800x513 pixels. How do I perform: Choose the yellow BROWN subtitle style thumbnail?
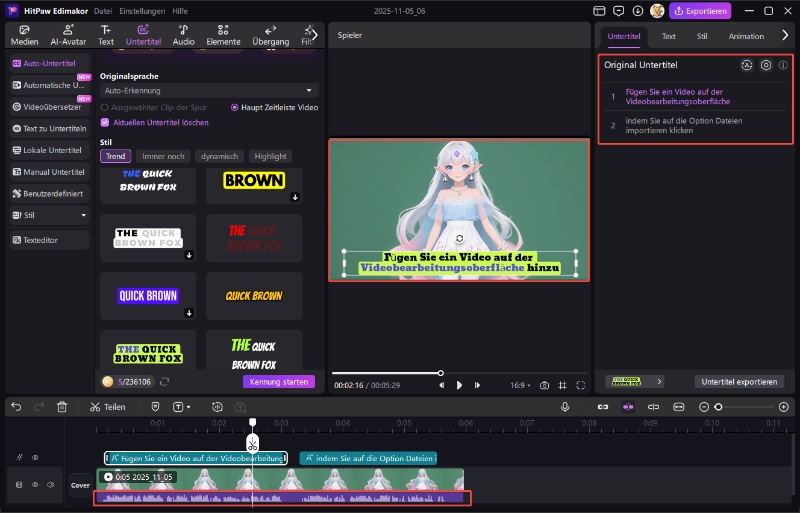pos(254,185)
